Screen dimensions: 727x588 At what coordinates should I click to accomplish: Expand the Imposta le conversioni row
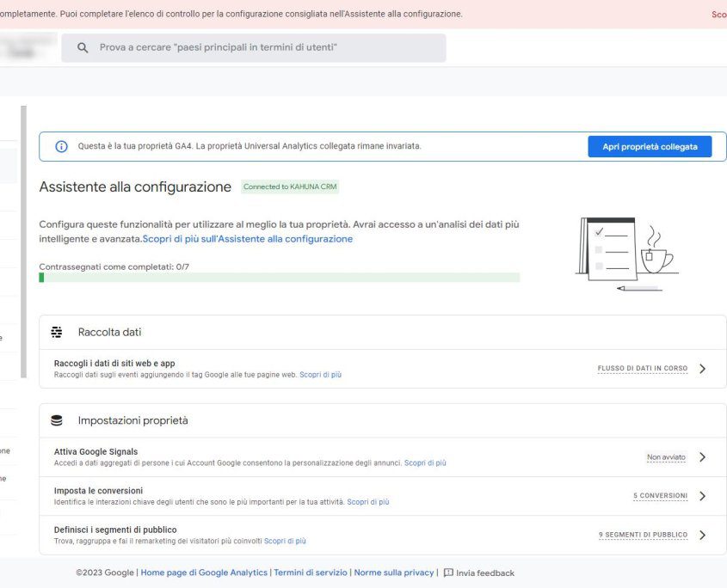point(703,495)
